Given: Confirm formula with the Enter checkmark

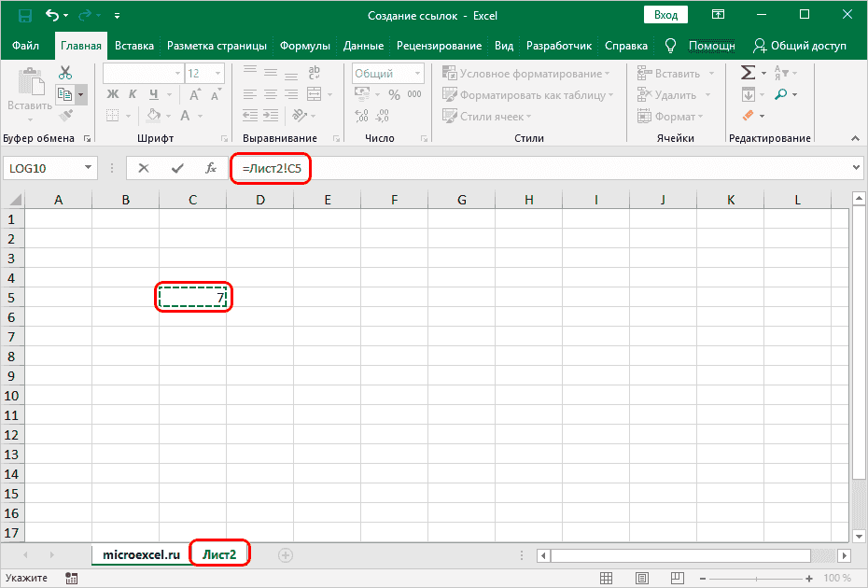Looking at the screenshot, I should (177, 168).
